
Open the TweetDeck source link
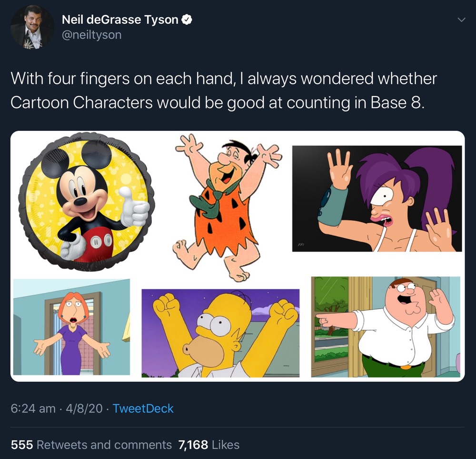point(143,409)
